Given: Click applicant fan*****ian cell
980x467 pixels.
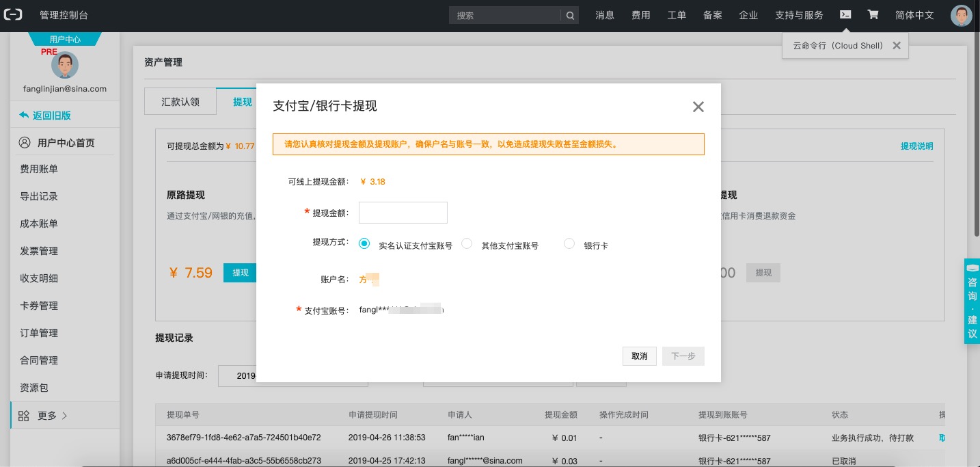Looking at the screenshot, I should point(466,438).
